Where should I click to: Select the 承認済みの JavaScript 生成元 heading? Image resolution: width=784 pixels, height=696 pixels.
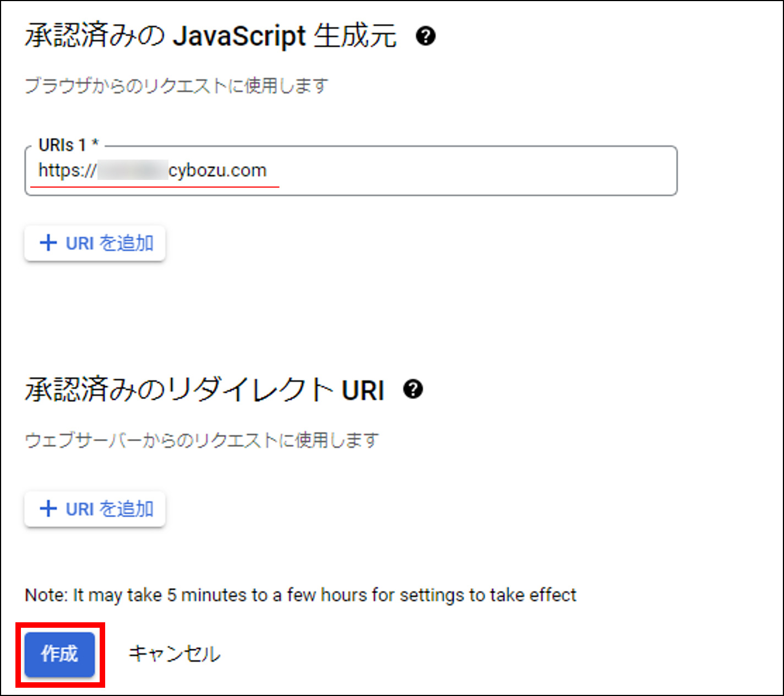[x=210, y=36]
